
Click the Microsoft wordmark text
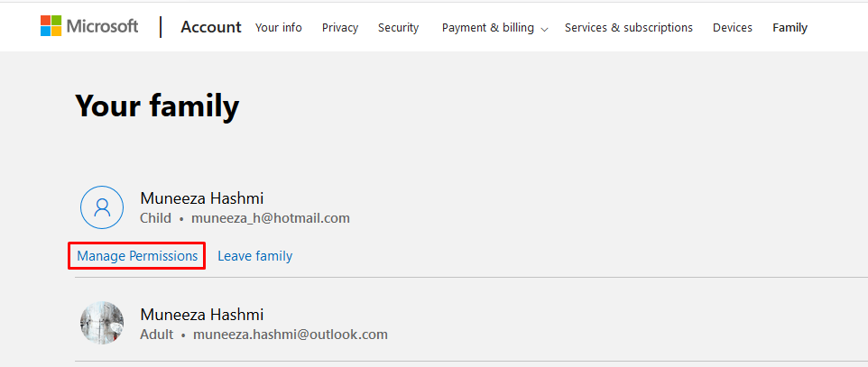(103, 26)
